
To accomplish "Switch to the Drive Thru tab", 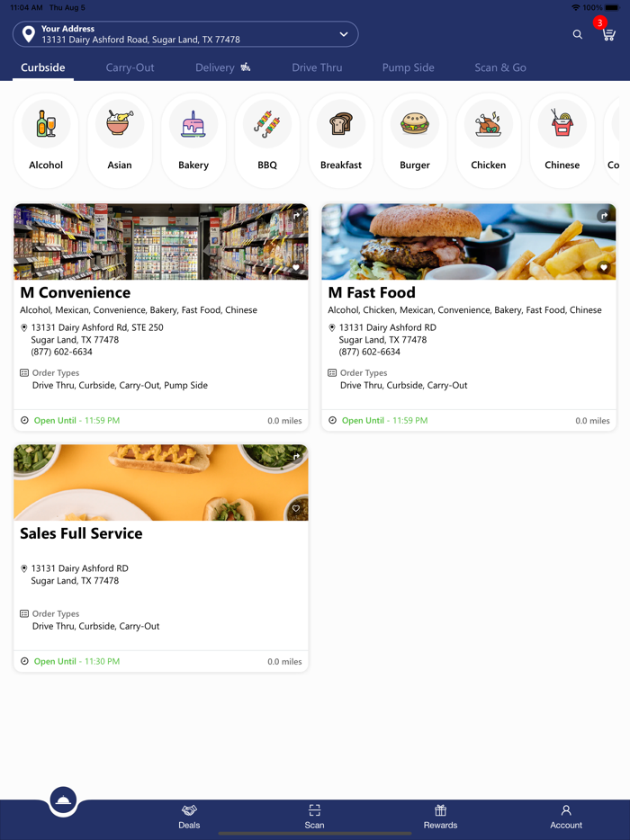I will click(x=317, y=67).
